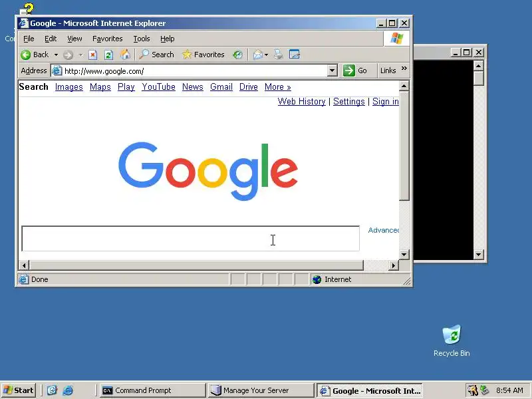Click the Mail envelope toolbar icon
The width and height of the screenshot is (532, 399).
[x=258, y=55]
